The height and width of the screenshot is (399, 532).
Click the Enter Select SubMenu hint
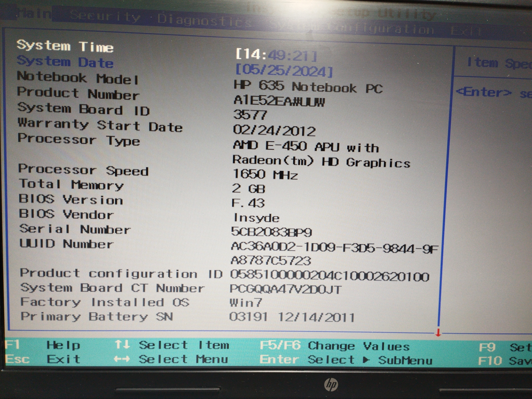[x=346, y=360]
